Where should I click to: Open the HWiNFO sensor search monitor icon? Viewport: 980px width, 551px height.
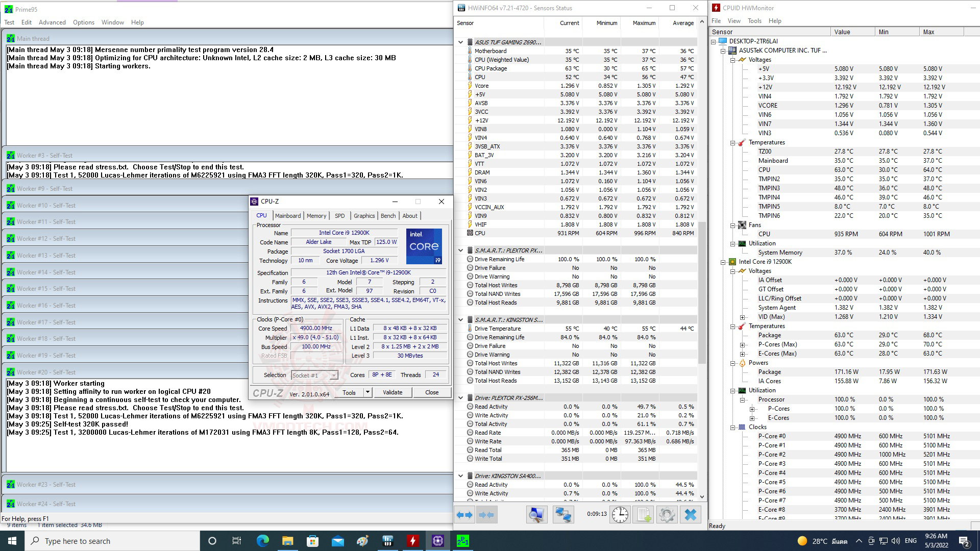click(536, 515)
